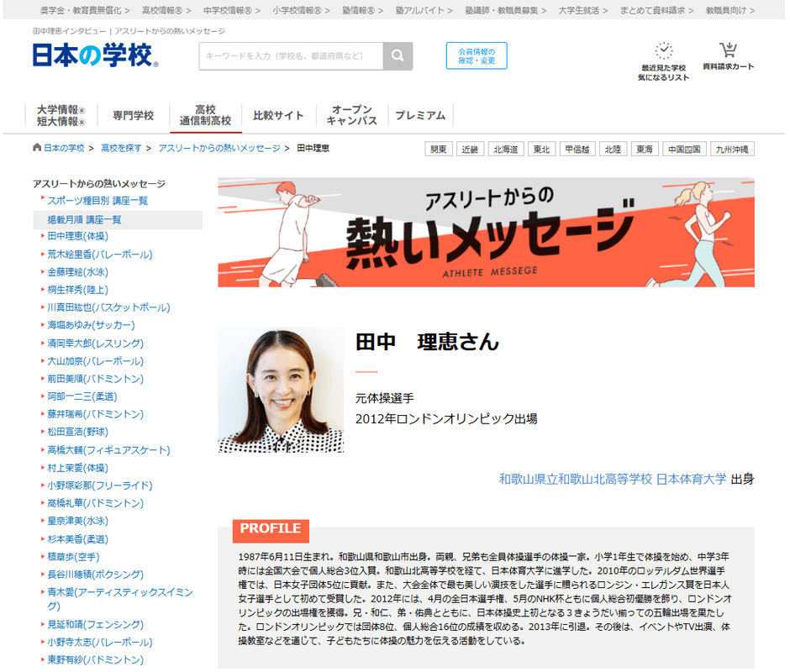790x672 pixels.
Task: Select the 比較サイト navigation tab
Action: point(278,116)
